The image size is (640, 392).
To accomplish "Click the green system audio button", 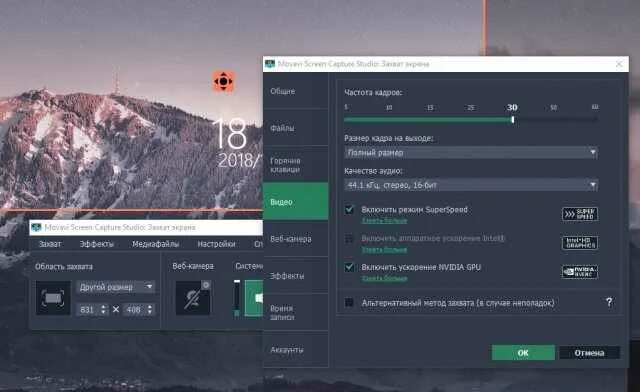I will (254, 298).
